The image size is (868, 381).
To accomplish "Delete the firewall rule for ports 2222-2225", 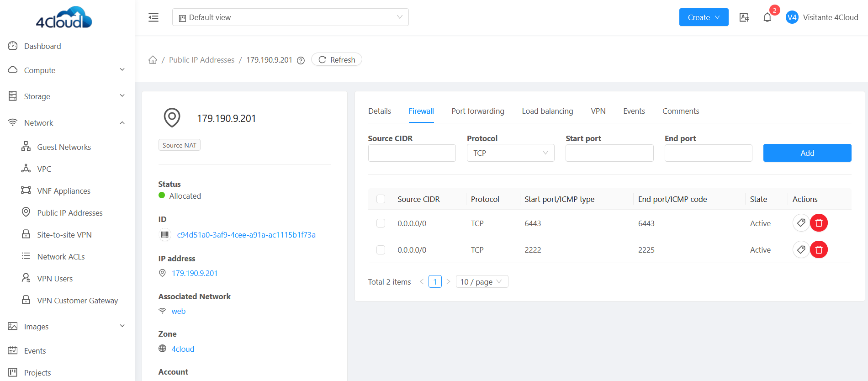I will tap(819, 249).
